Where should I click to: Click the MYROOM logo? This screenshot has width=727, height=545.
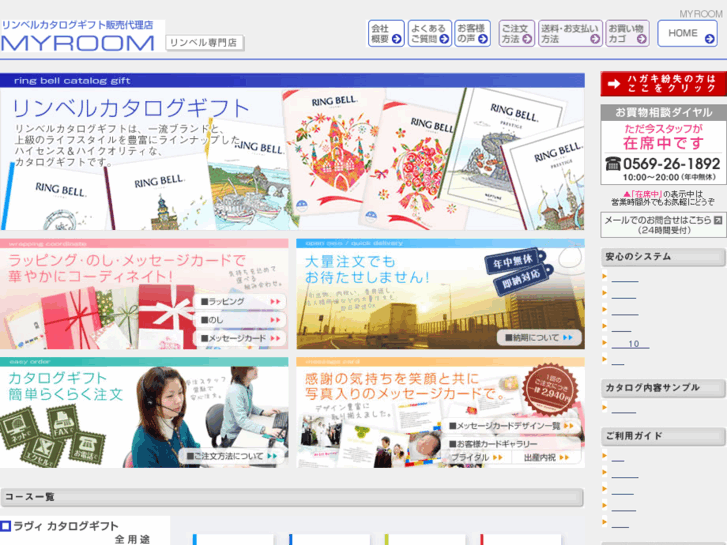[77, 43]
